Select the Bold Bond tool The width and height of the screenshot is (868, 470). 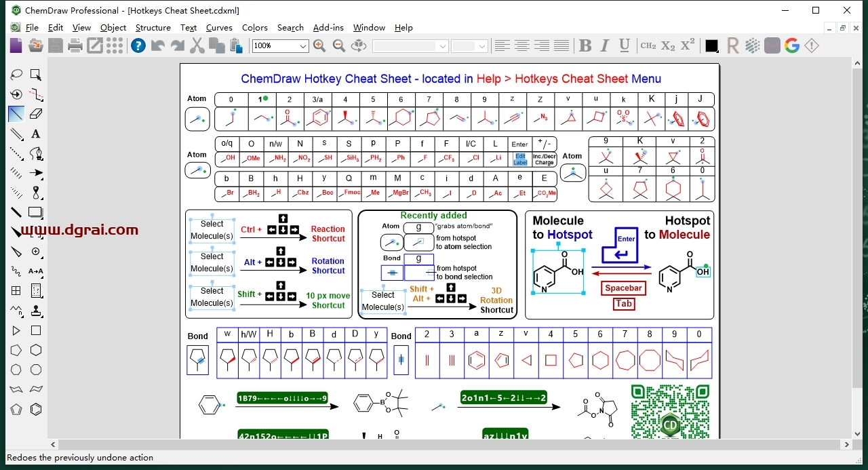tap(16, 212)
